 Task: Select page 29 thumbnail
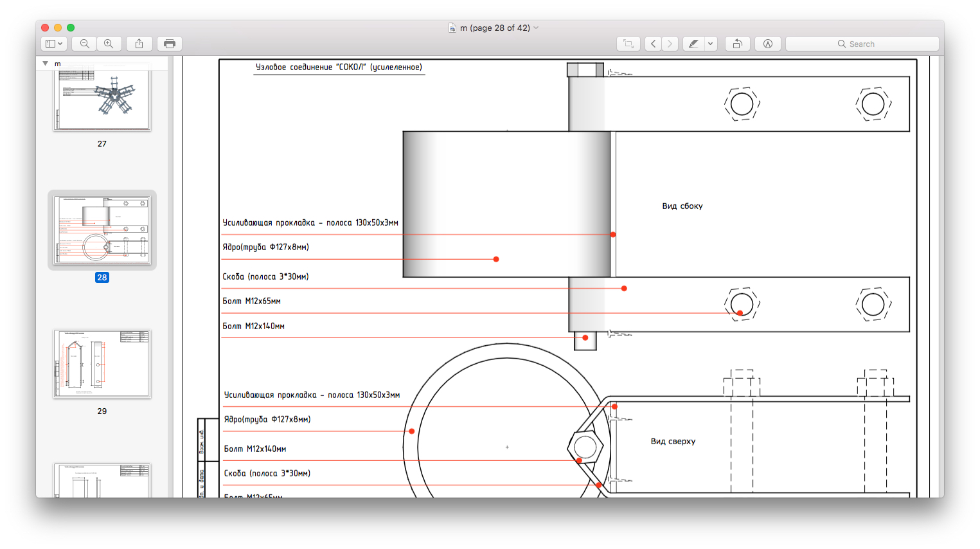pos(102,364)
